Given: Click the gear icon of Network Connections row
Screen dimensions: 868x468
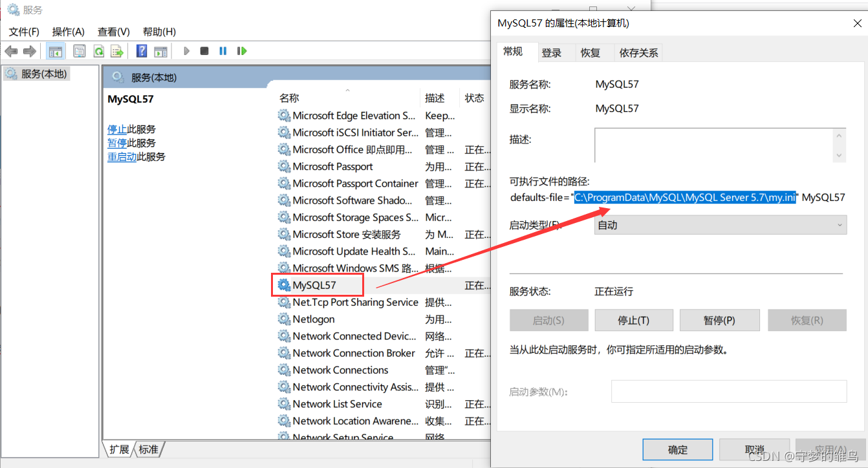Looking at the screenshot, I should [284, 370].
